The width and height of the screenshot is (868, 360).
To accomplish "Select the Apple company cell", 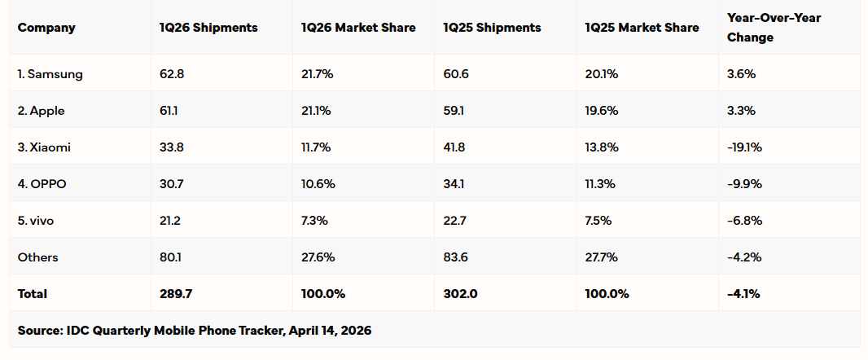I will [42, 111].
